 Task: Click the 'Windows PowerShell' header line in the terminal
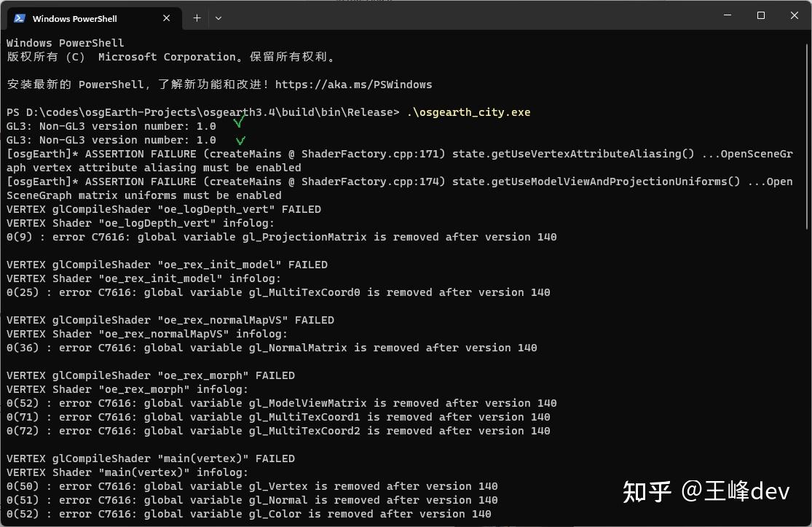click(66, 43)
